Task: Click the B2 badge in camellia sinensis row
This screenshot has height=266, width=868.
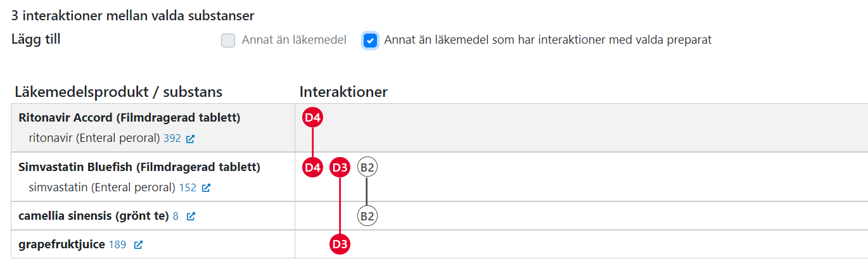Action: pyautogui.click(x=367, y=216)
